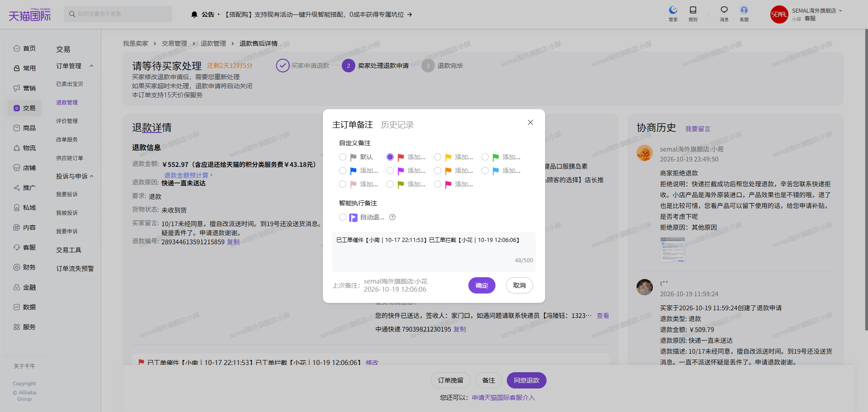Open 数据 in the sidebar

coord(24,307)
